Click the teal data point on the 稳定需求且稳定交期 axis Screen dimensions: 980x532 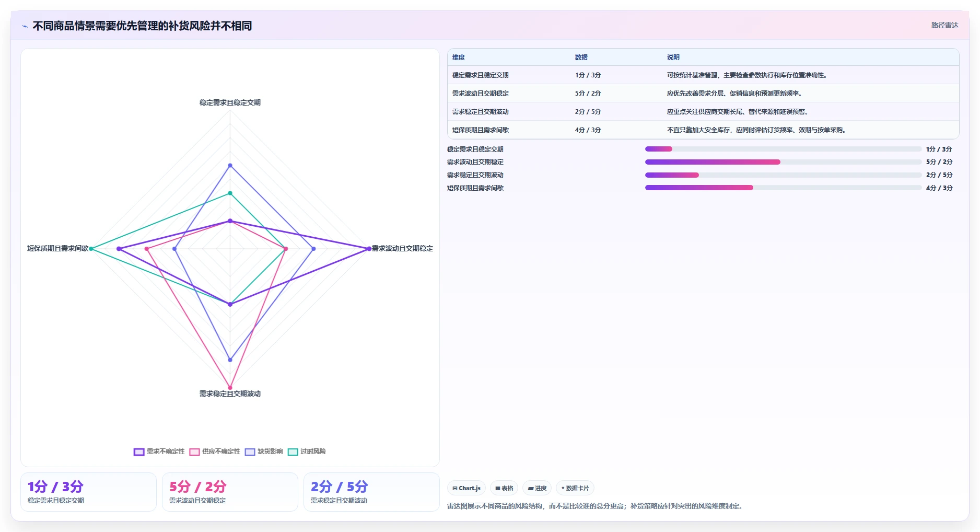[230, 193]
